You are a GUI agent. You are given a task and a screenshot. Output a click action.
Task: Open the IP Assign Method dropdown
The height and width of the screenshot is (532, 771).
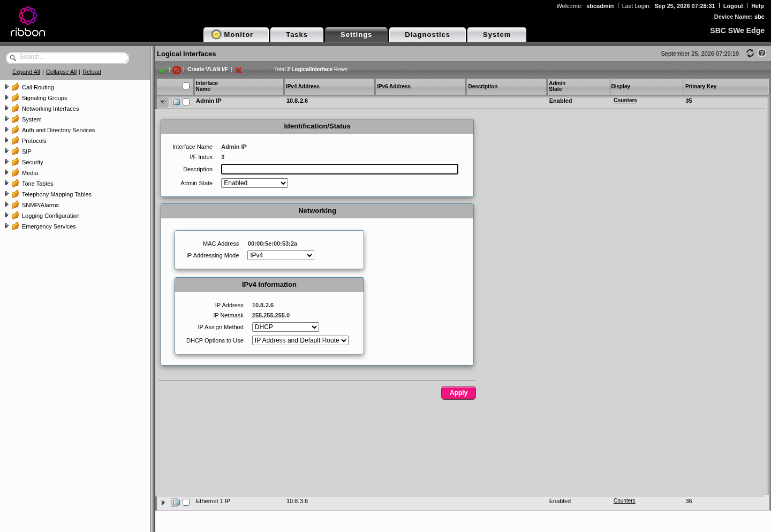[x=285, y=327]
